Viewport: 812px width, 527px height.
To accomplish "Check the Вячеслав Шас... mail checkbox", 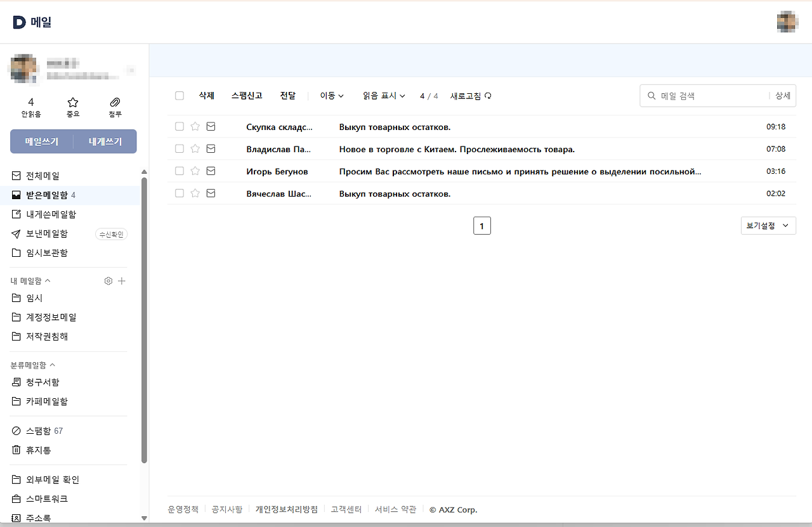I will click(x=180, y=193).
